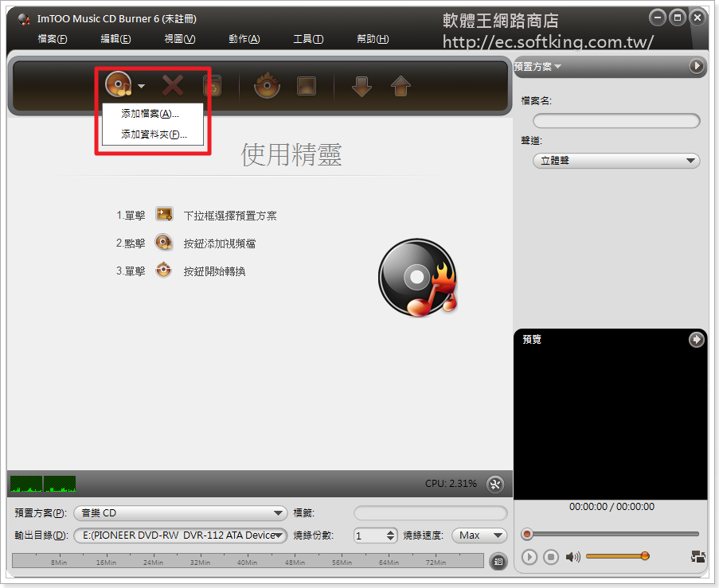Click the add music file disc icon
Screen dimensions: 719x588
119,85
